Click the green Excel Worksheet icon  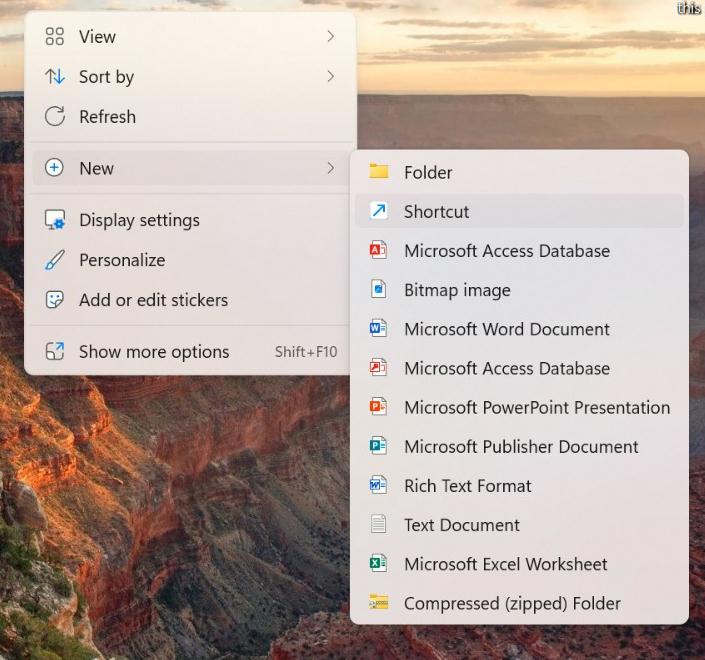[x=378, y=564]
